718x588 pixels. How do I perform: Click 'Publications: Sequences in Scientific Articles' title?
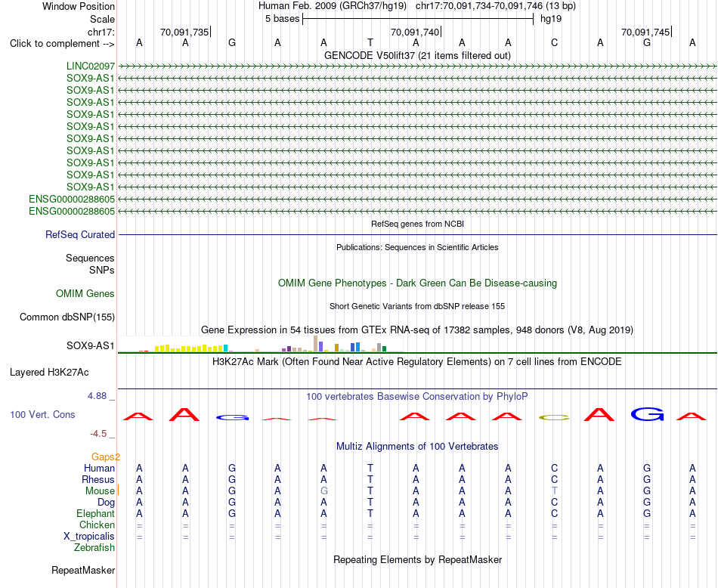pos(417,247)
